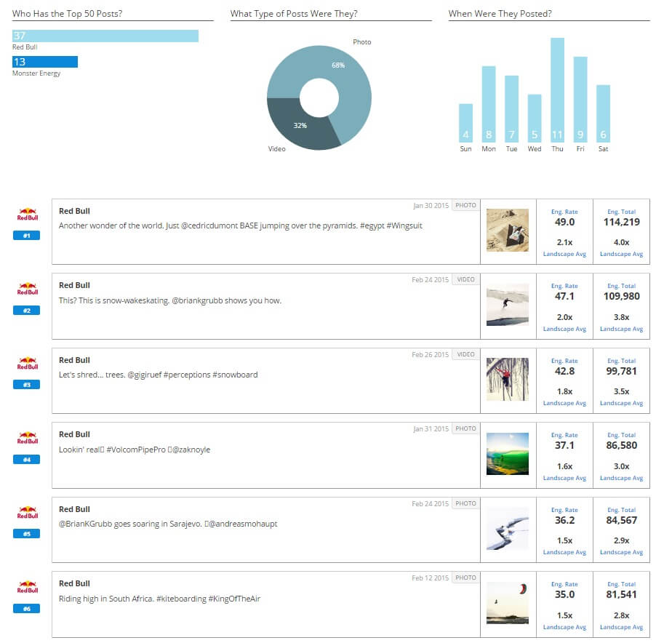Click the 'Who Has the Top 50 Posts?' heading
This screenshot has height=643, width=672.
point(68,14)
